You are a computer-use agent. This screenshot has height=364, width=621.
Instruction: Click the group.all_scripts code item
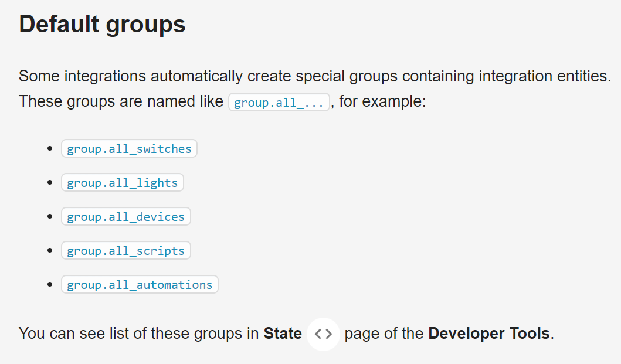125,251
